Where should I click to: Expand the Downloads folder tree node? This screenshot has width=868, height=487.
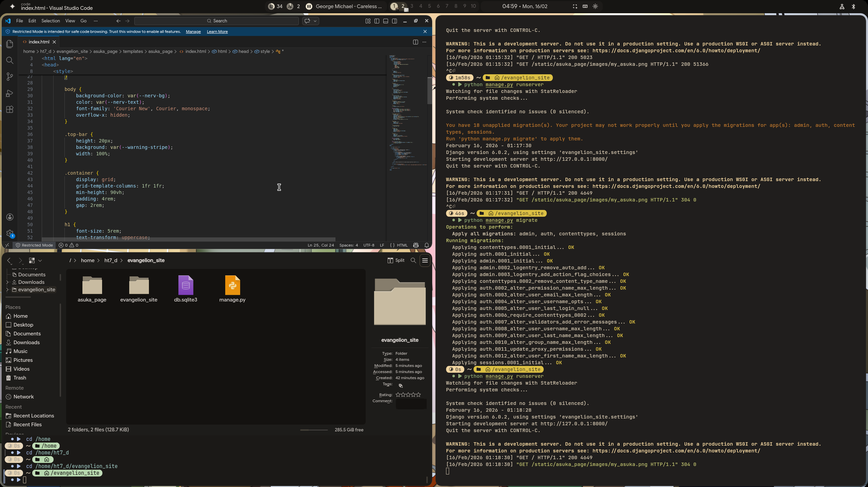(x=7, y=282)
